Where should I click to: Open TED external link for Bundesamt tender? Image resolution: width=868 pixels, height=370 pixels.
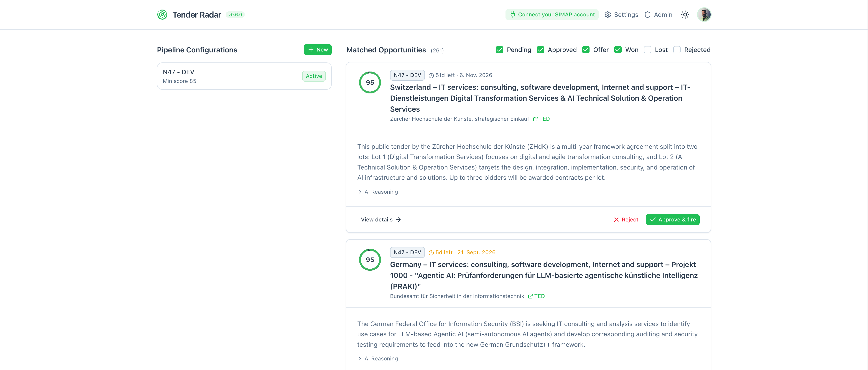(x=536, y=296)
